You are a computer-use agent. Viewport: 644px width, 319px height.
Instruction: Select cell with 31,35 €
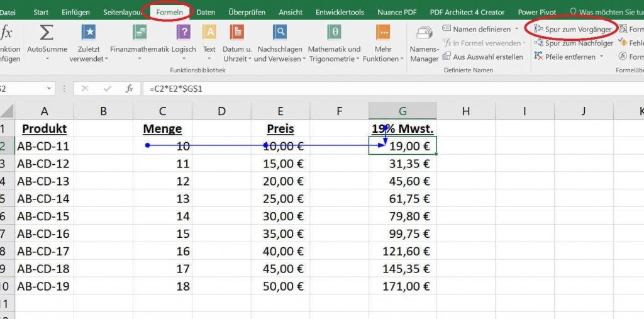coord(402,164)
